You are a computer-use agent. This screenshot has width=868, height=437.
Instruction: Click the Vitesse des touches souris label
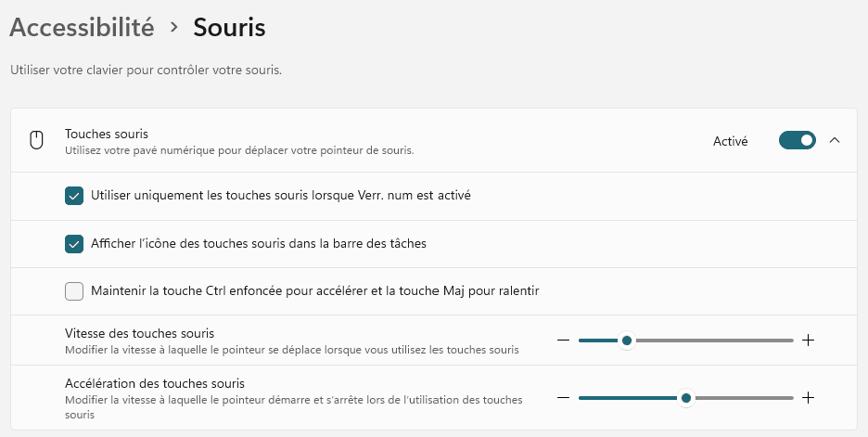(140, 333)
